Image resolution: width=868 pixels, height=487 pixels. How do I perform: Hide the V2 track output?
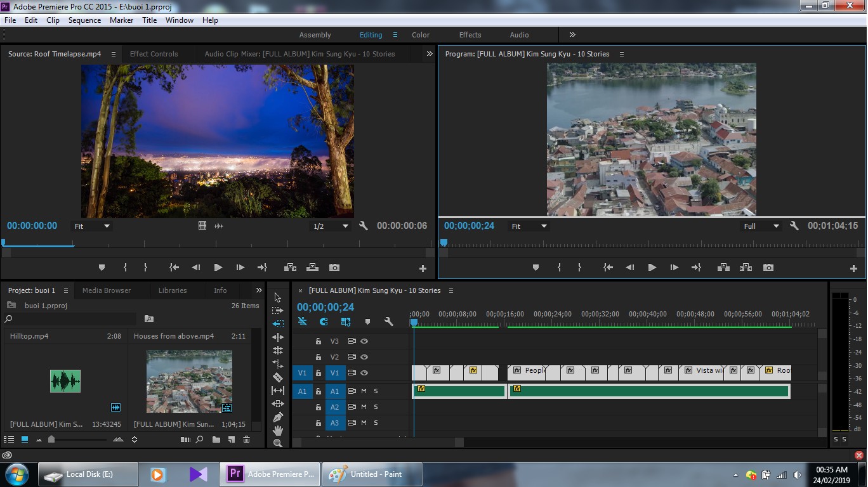pos(364,357)
